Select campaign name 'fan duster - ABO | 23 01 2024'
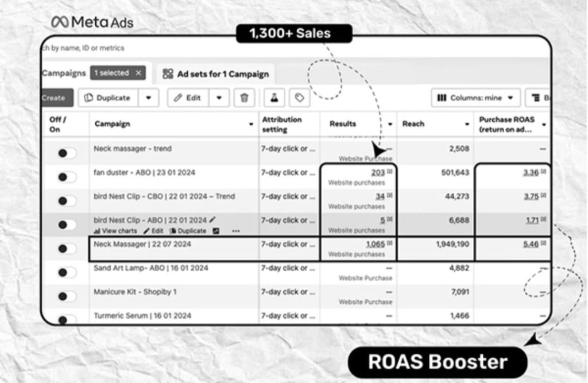 pos(144,172)
